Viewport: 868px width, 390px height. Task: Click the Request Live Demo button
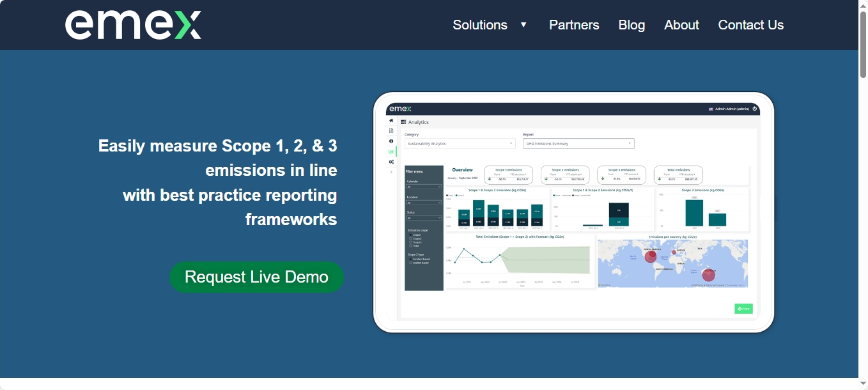(256, 277)
